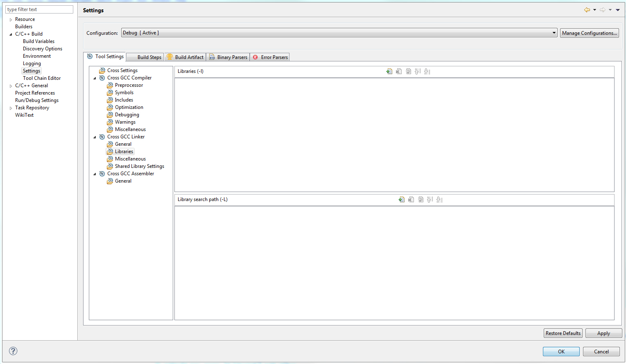Select Preprocessor under Cross GCC Compiler
This screenshot has width=626, height=364.
[x=129, y=85]
